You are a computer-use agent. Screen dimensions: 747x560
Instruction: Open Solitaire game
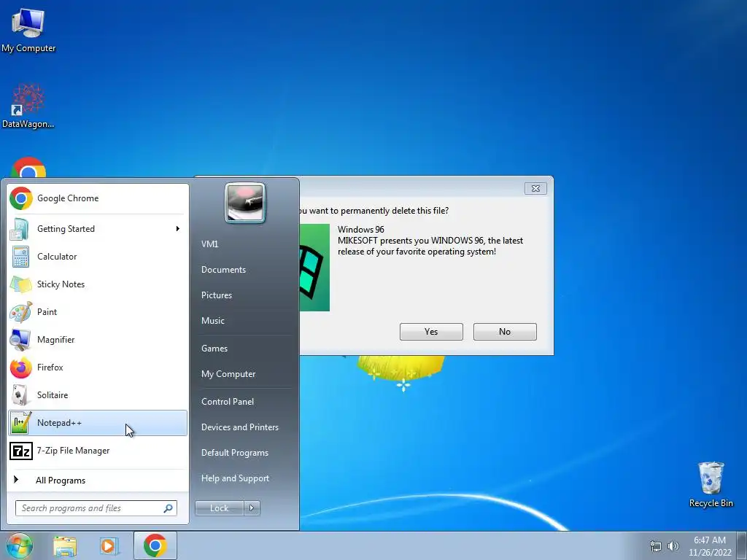(x=98, y=394)
